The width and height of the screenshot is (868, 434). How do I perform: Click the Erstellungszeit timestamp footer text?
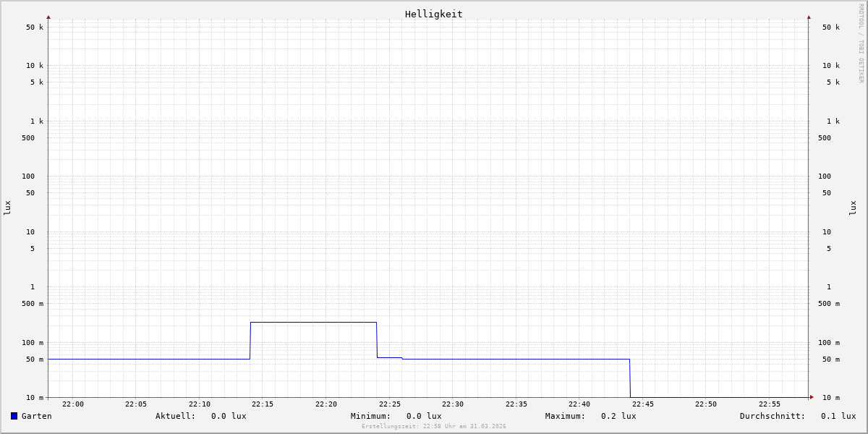(434, 427)
